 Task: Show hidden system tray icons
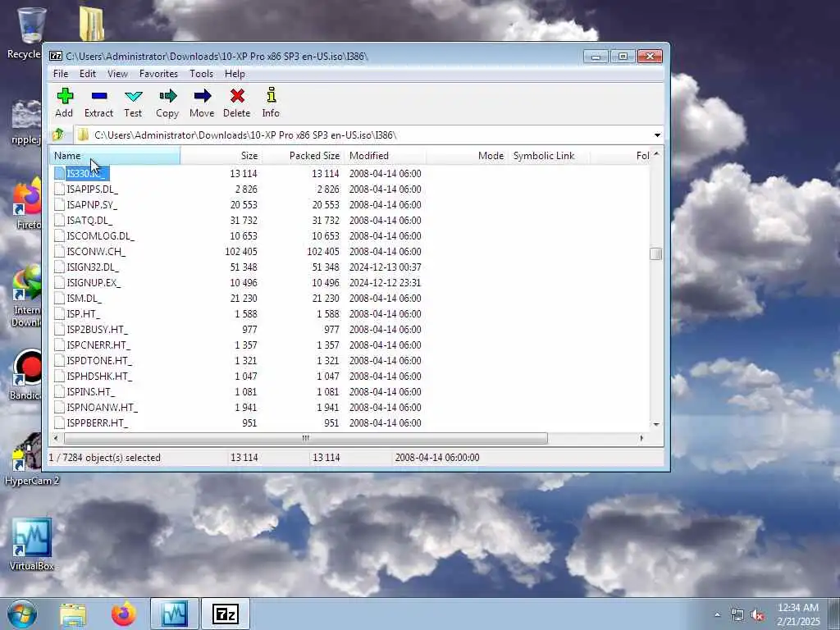[x=717, y=615]
